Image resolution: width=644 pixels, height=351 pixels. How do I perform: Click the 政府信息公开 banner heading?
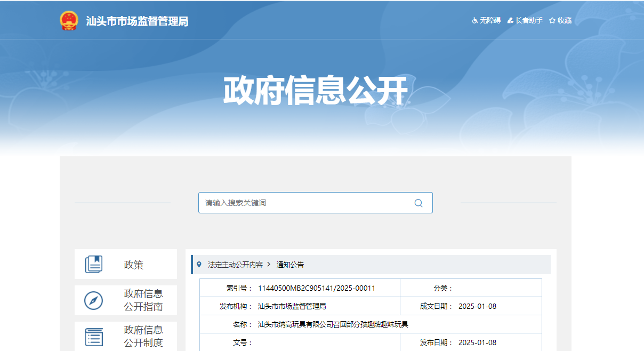[315, 91]
